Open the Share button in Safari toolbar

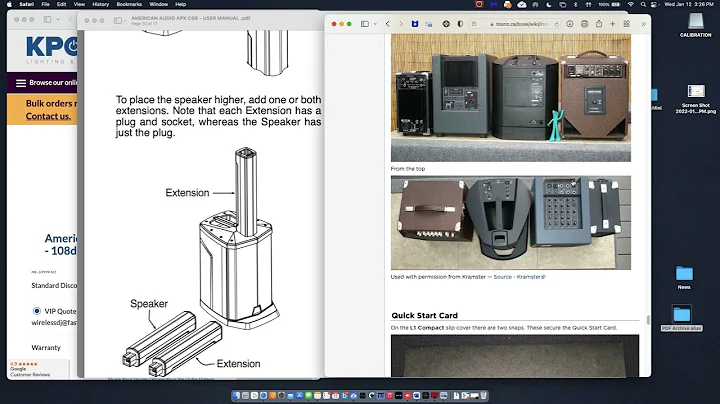click(x=599, y=23)
